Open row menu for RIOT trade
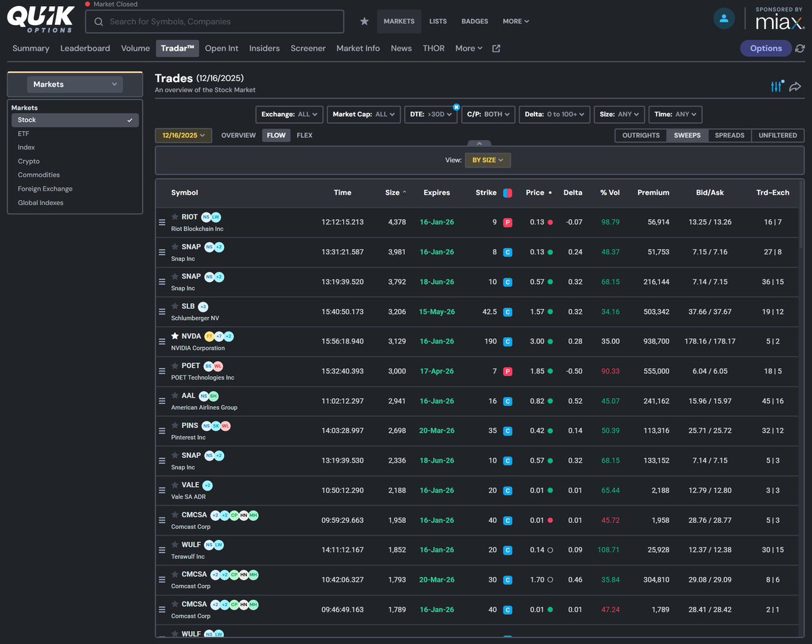812x644 pixels. pos(162,223)
